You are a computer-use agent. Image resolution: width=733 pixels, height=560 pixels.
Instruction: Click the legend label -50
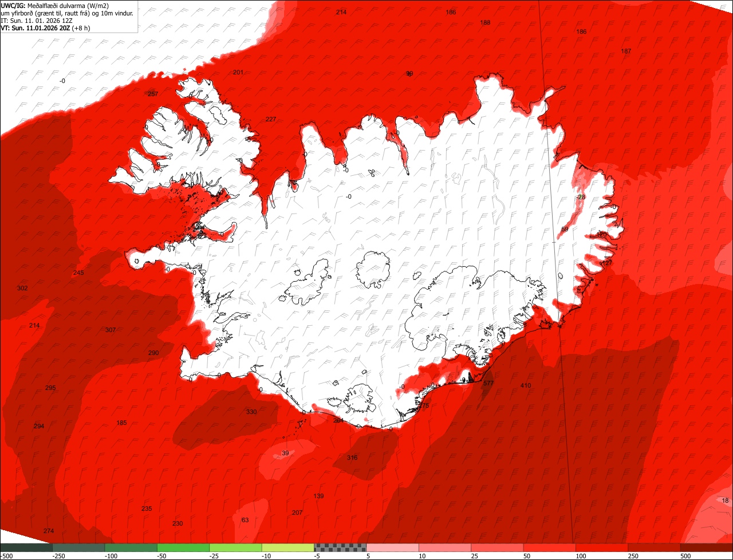pyautogui.click(x=162, y=556)
